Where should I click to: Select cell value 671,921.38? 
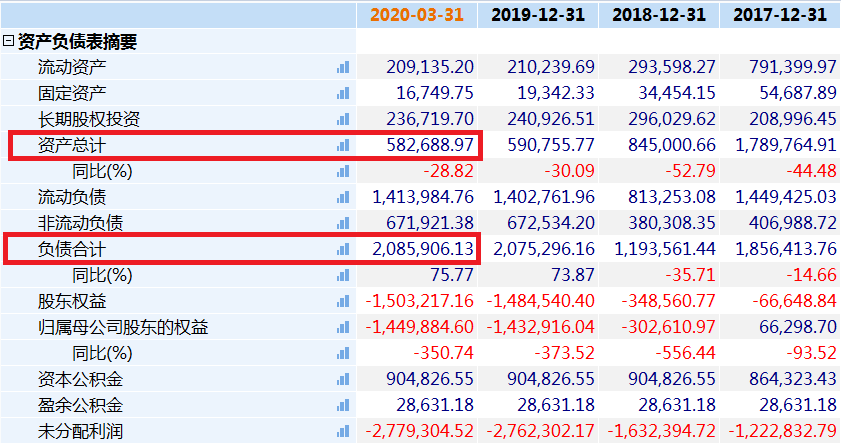pyautogui.click(x=430, y=223)
